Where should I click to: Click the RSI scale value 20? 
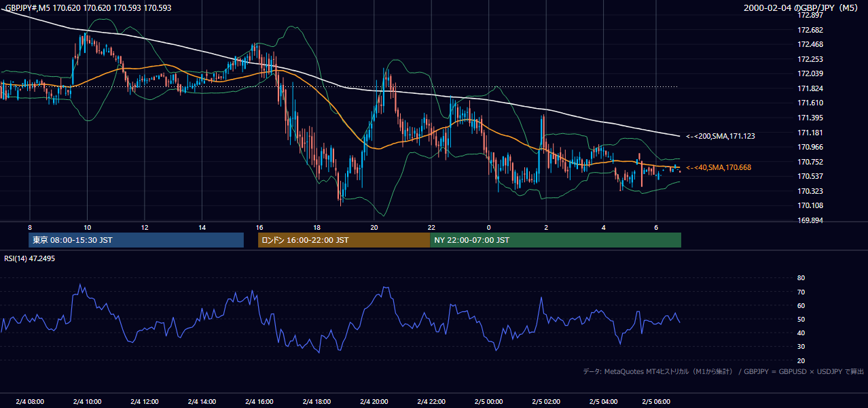click(801, 360)
